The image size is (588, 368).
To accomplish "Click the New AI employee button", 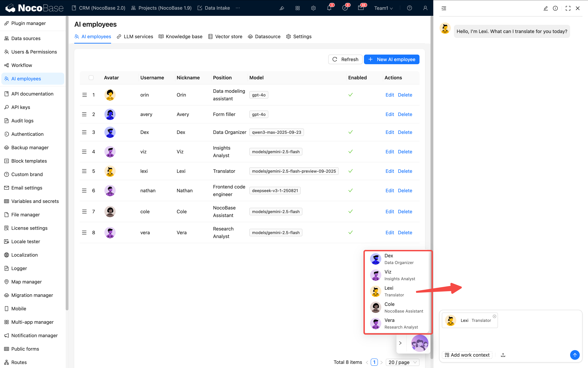I will coord(391,59).
